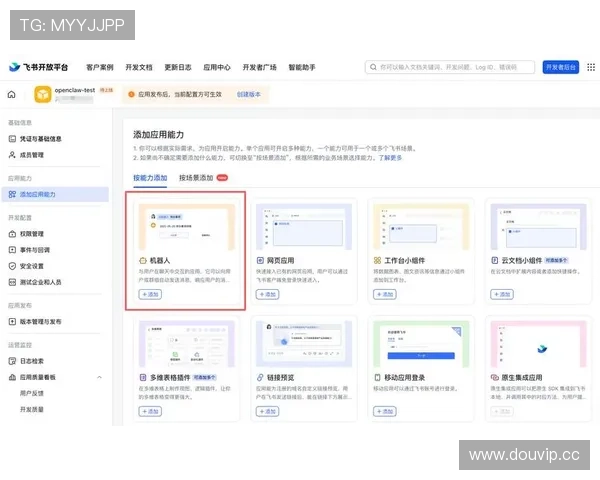Image resolution: width=600 pixels, height=480 pixels.
Task: Click the home icon beside the app name
Action: coord(11,95)
